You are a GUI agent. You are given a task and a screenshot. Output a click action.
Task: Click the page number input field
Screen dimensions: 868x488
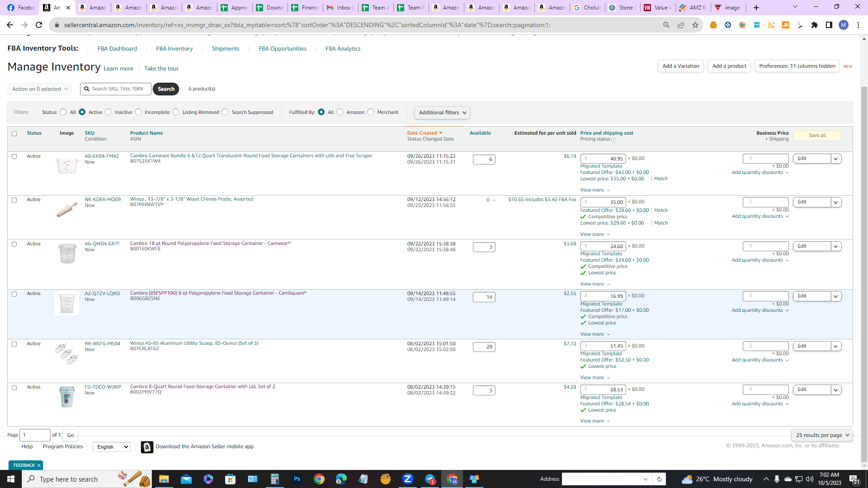[35, 435]
